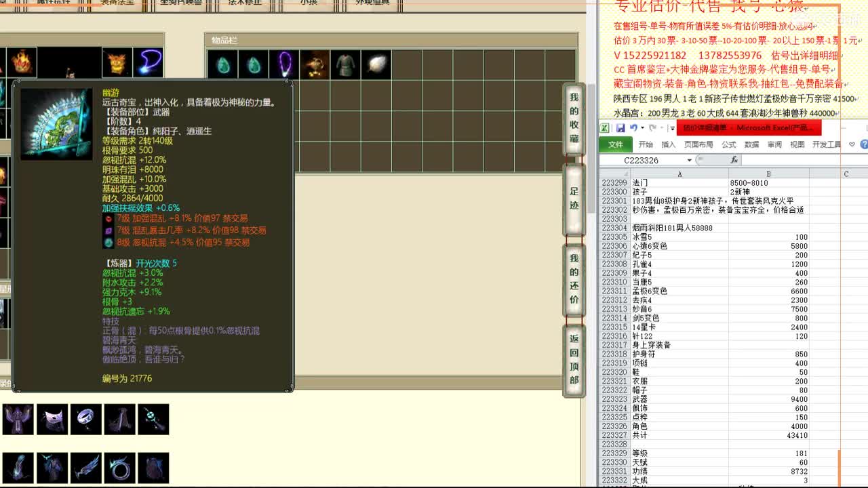
Task: Switch to the 插入 ribbon tab
Action: pos(669,144)
